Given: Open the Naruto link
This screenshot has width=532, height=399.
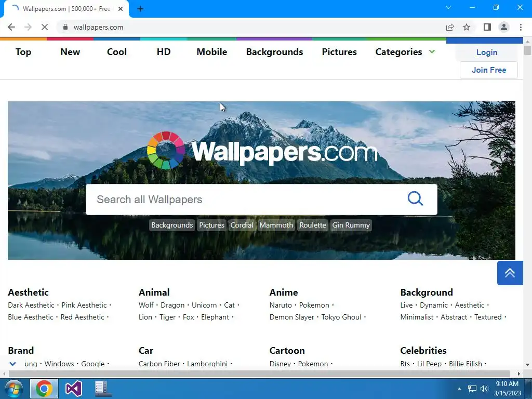Looking at the screenshot, I should click(281, 305).
